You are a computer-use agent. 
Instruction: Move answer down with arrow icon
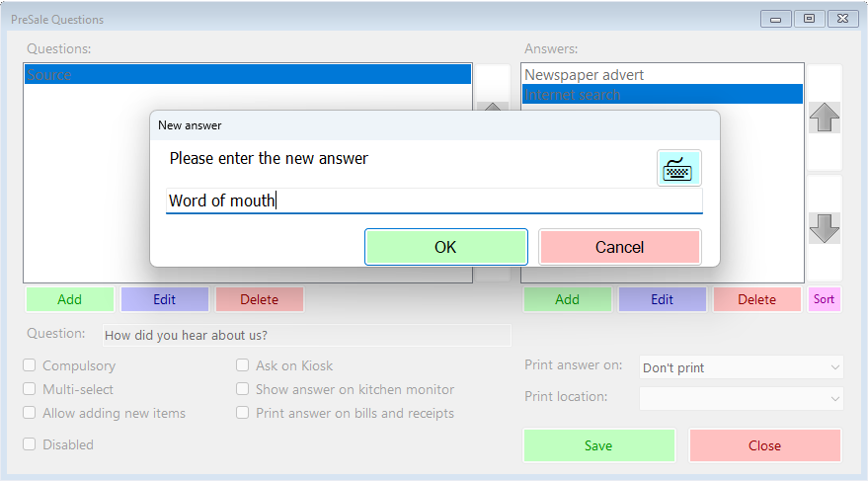point(825,228)
